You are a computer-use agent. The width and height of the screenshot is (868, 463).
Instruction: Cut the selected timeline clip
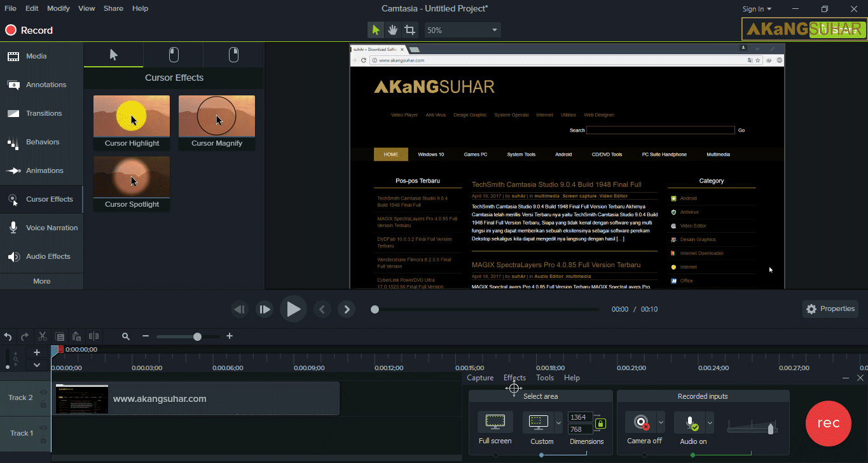43,336
